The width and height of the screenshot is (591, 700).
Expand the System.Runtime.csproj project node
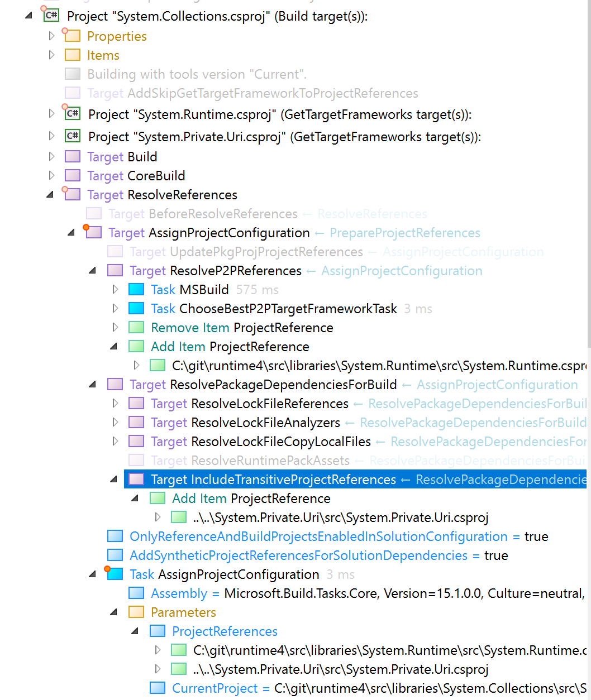coord(51,114)
